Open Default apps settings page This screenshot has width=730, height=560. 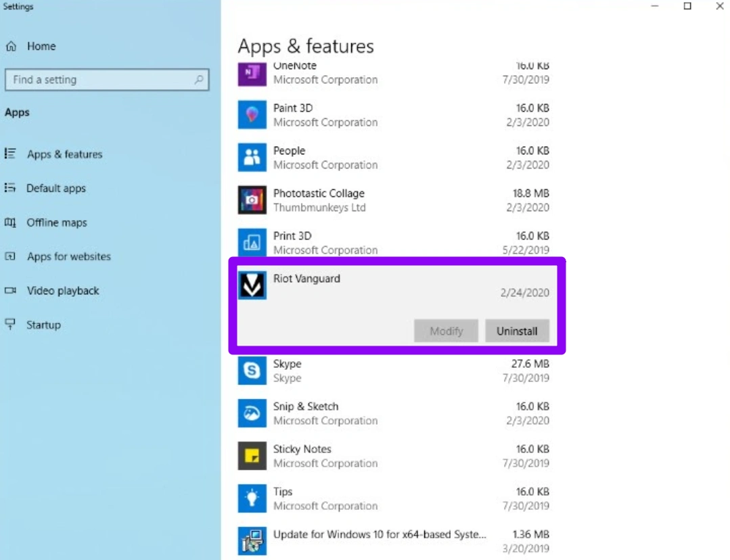55,189
